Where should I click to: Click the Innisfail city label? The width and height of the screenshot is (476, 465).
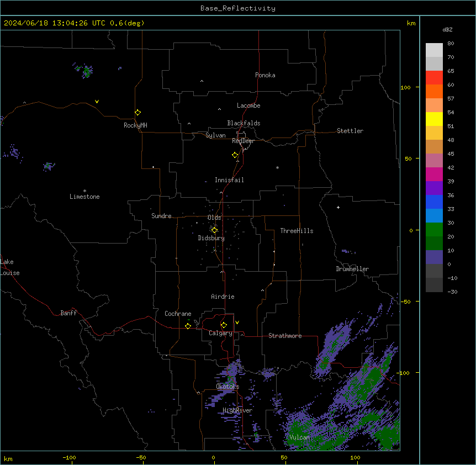229,180
